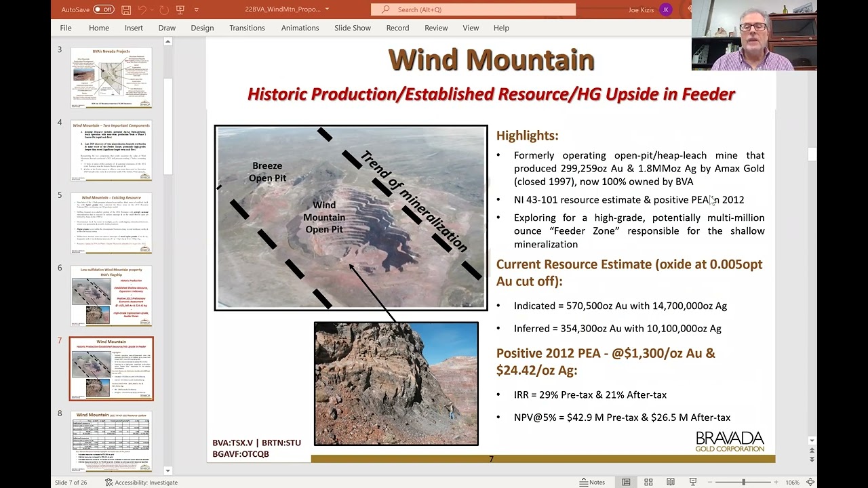Click slide area scroll down arrow

812,441
